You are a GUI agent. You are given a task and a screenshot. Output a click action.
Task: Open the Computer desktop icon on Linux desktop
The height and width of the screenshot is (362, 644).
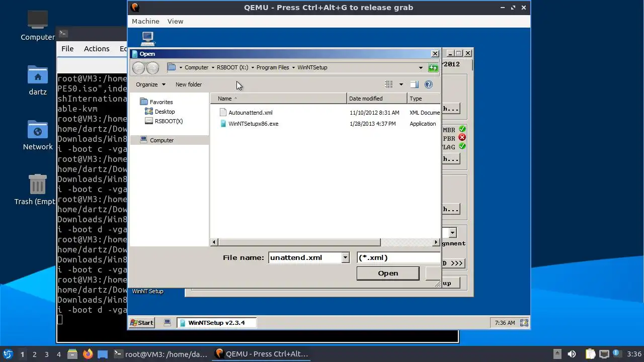pyautogui.click(x=38, y=20)
